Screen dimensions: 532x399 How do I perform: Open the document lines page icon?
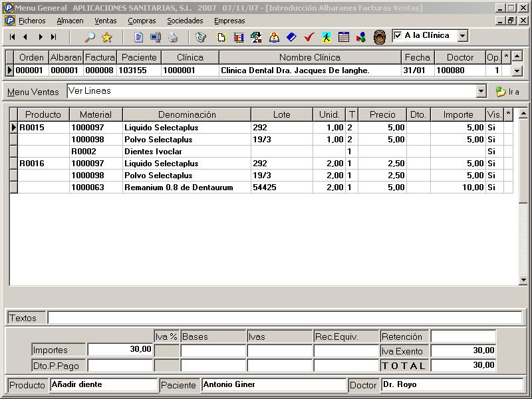point(138,37)
